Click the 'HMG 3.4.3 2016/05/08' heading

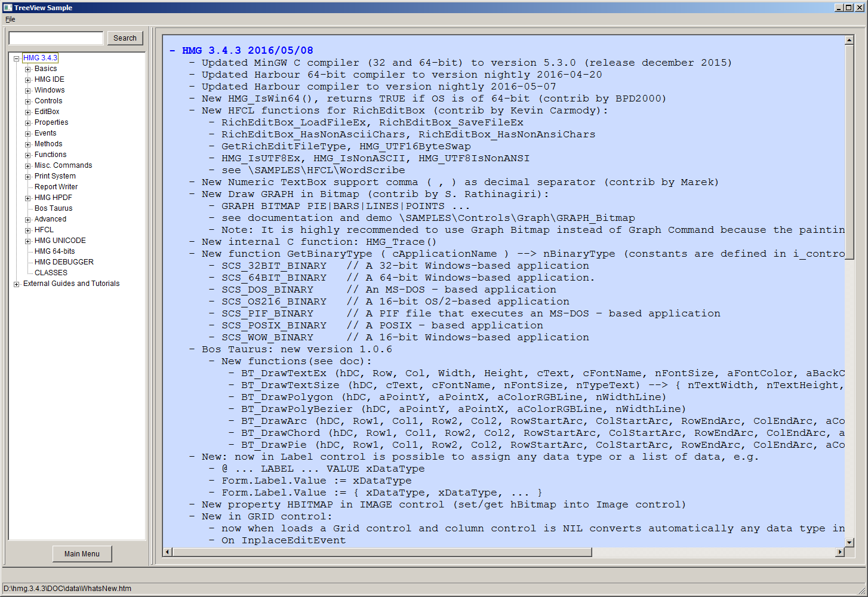247,50
